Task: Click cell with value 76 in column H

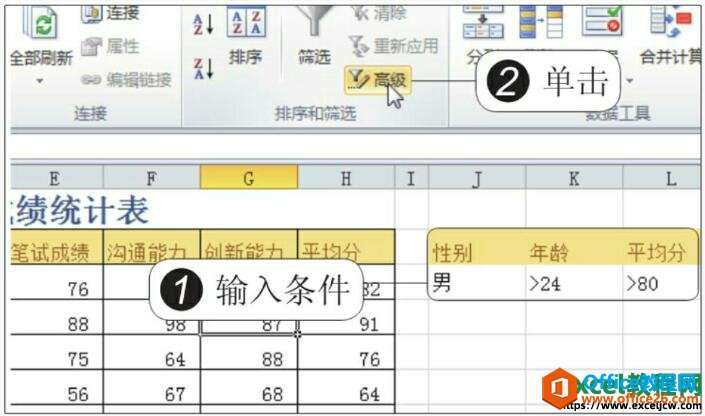Action: point(347,352)
